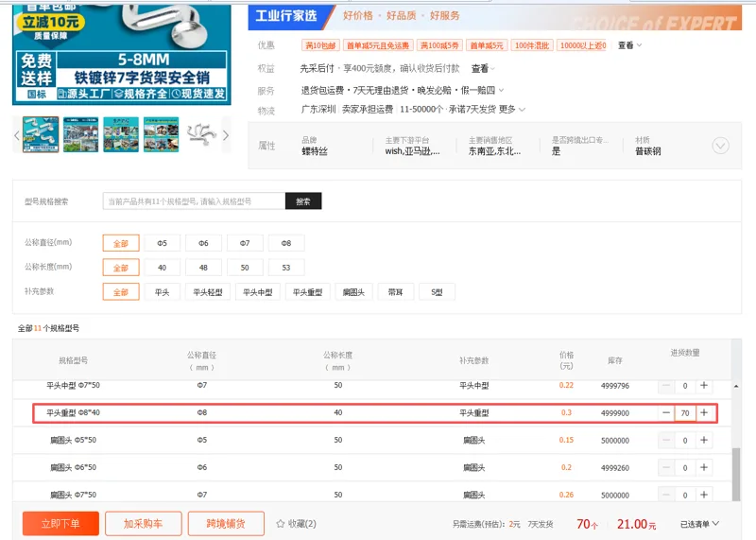Click the 加采购车 button

(x=144, y=524)
